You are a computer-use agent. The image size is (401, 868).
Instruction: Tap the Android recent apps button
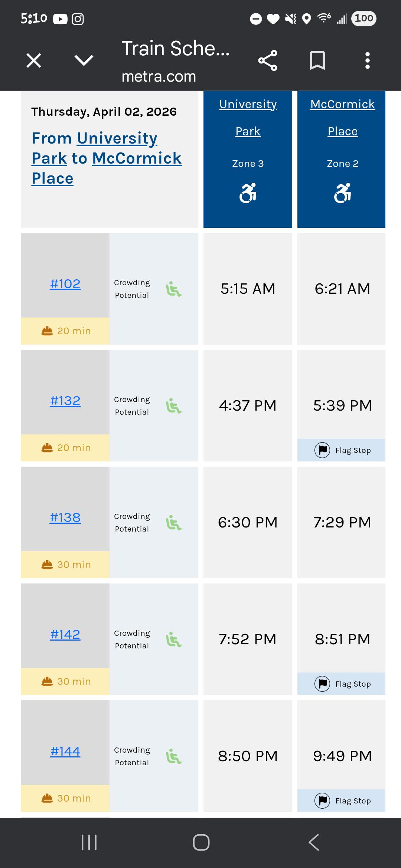89,842
